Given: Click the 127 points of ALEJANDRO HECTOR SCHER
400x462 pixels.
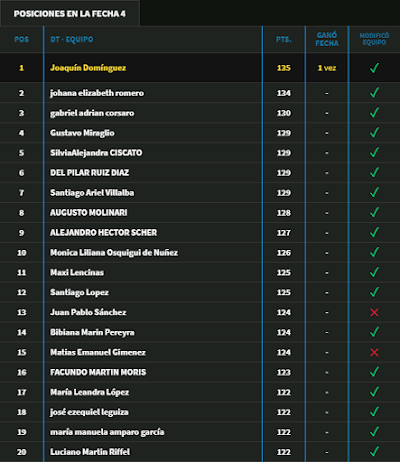Looking at the screenshot, I should click(x=284, y=233).
